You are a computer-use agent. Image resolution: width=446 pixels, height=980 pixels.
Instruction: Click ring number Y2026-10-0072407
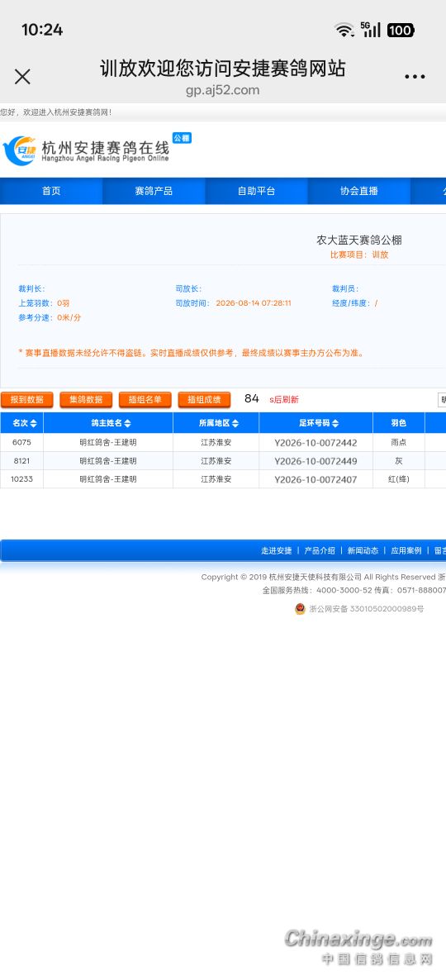316,479
